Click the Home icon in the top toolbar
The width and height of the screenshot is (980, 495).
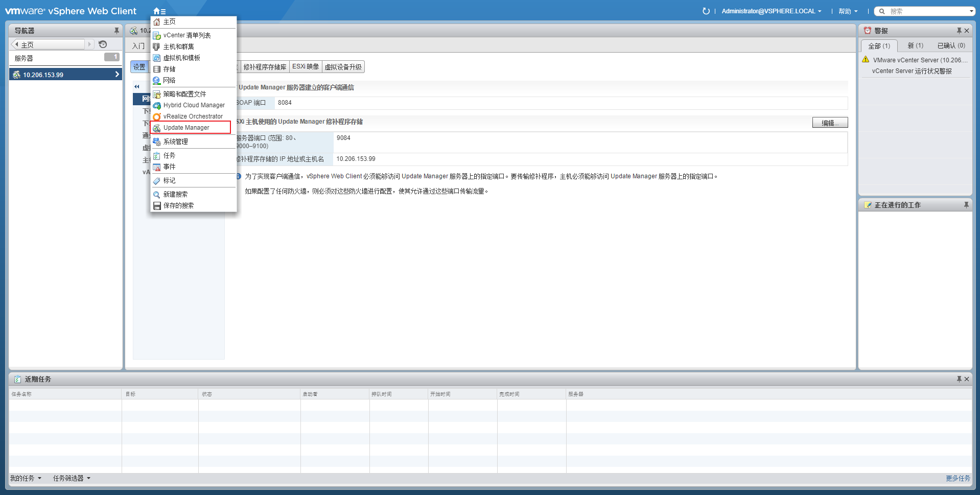[156, 11]
